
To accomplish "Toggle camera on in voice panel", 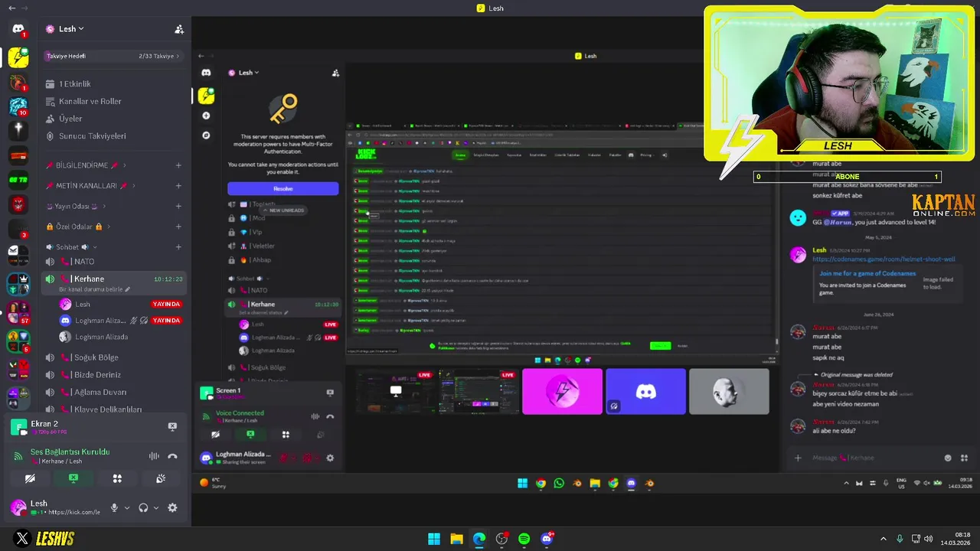I will pos(30,478).
